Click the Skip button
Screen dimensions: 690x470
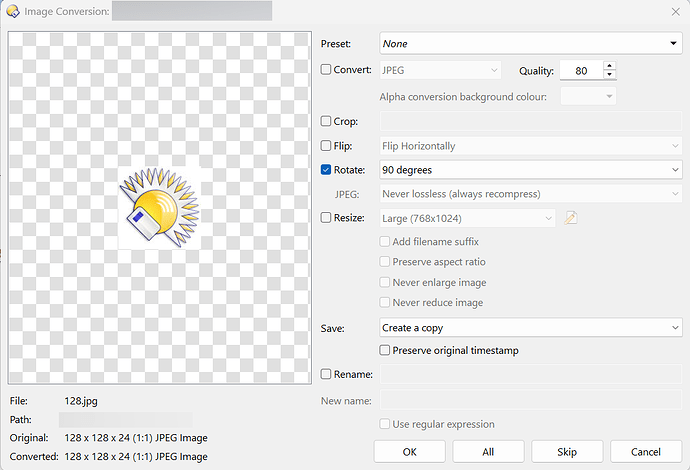pos(567,452)
